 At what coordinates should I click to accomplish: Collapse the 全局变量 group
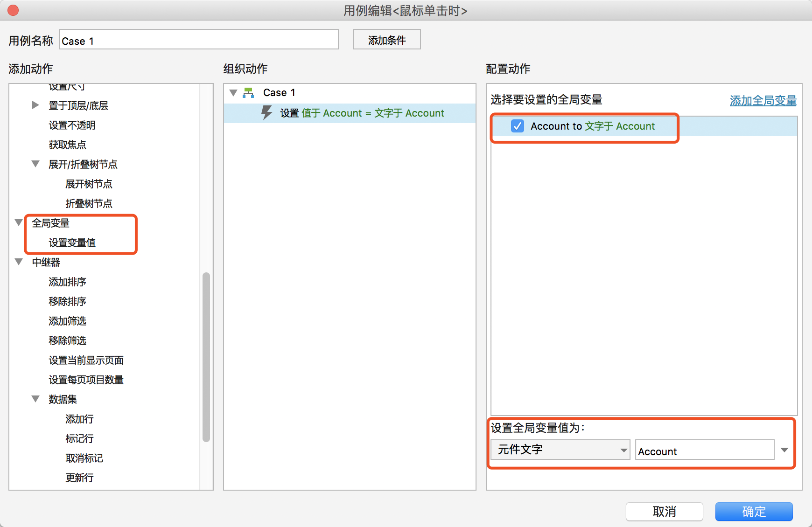pos(19,223)
